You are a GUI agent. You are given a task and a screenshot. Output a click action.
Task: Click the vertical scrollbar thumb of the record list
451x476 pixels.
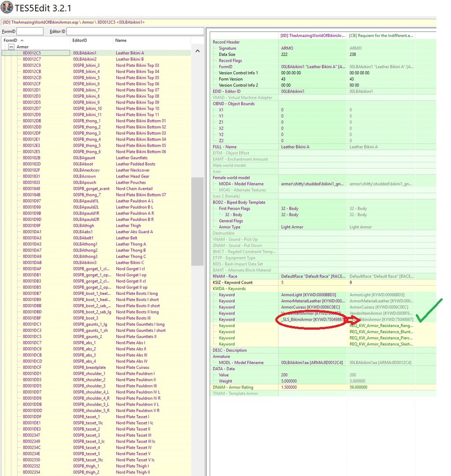click(x=197, y=221)
